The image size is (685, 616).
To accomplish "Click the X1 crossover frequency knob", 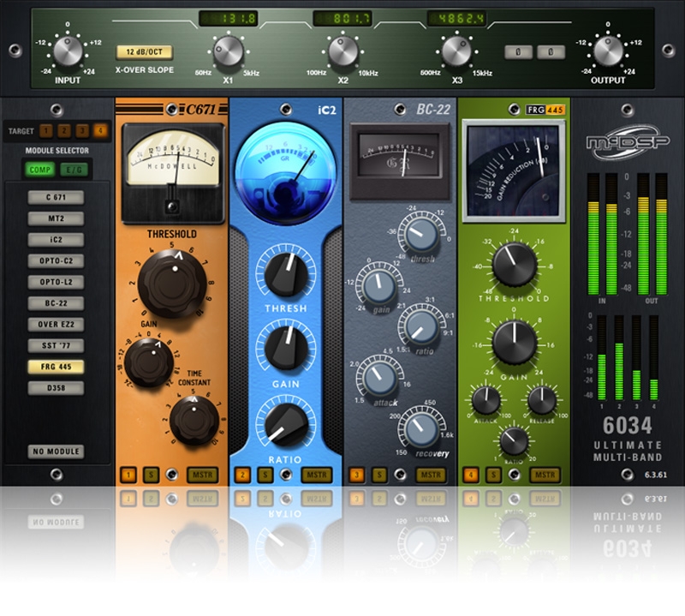I will [x=229, y=51].
